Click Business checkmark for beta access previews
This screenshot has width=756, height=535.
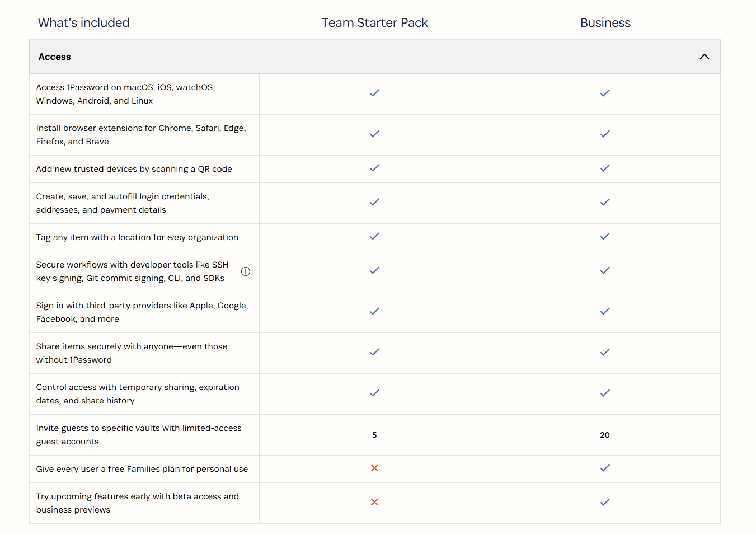[x=605, y=502]
